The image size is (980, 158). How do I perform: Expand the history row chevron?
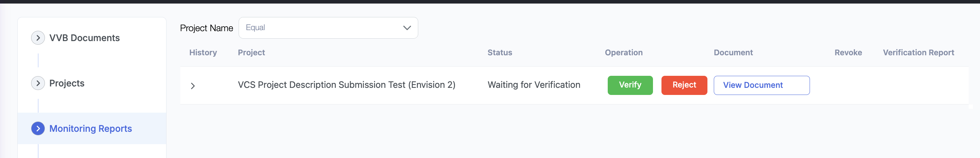tap(193, 86)
